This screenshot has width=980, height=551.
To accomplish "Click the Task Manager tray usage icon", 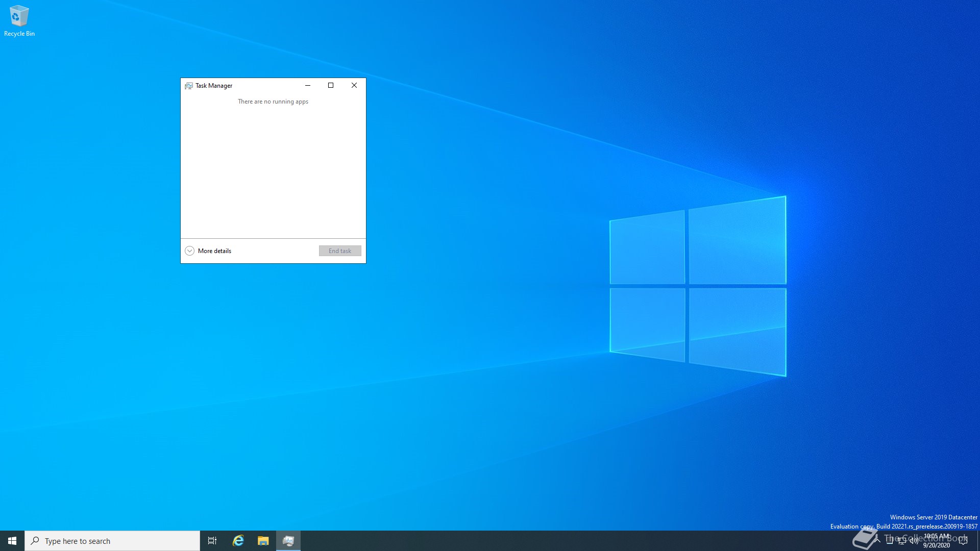I will tap(890, 541).
